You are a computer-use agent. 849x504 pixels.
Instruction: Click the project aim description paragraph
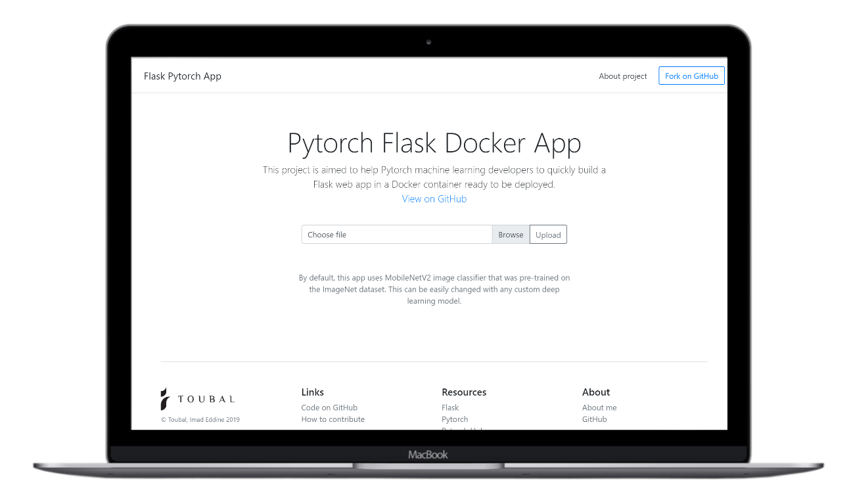click(434, 177)
